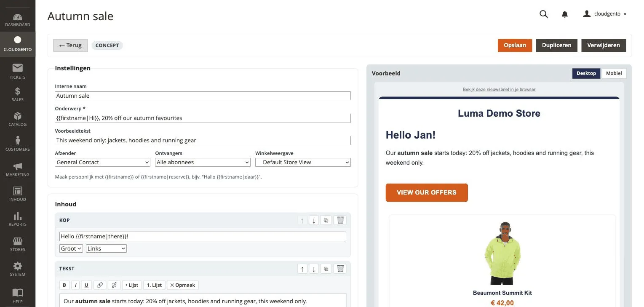This screenshot has height=307, width=644.
Task: Duplicate the KOP block
Action: click(x=326, y=220)
